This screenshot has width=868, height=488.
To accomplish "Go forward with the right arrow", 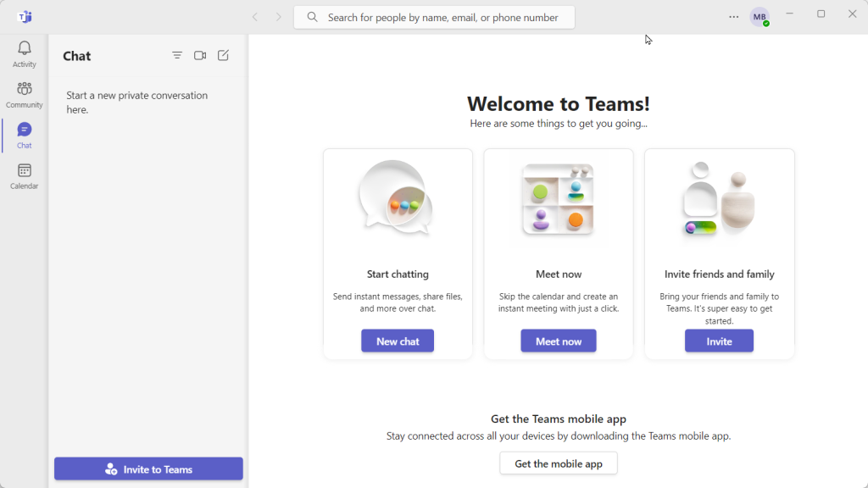I will pos(278,17).
